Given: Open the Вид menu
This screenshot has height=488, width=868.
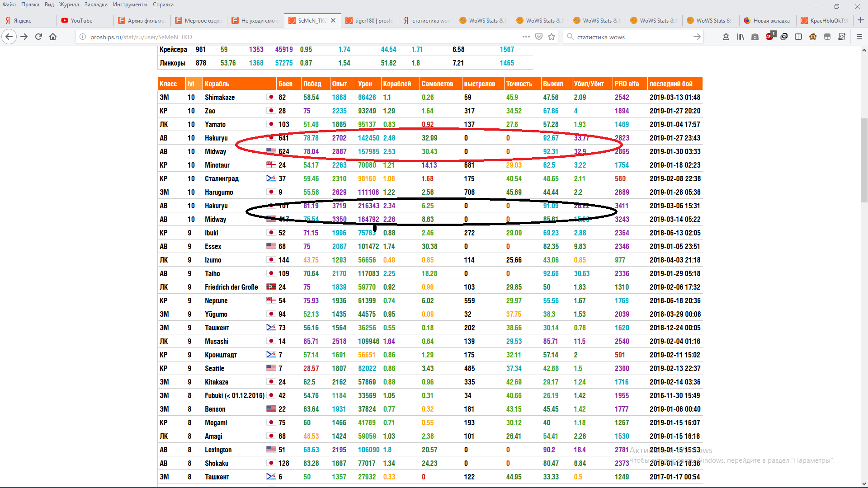Looking at the screenshot, I should 49,5.
